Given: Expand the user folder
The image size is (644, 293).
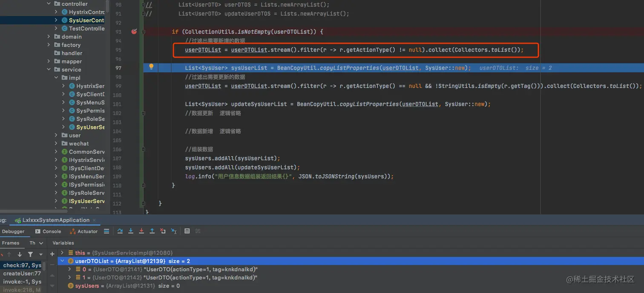Looking at the screenshot, I should click(x=56, y=135).
